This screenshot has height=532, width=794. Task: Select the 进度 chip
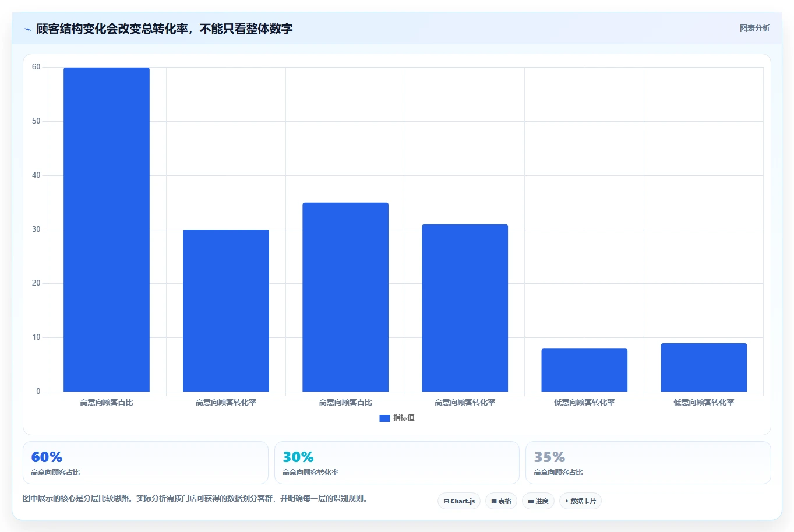tap(538, 501)
